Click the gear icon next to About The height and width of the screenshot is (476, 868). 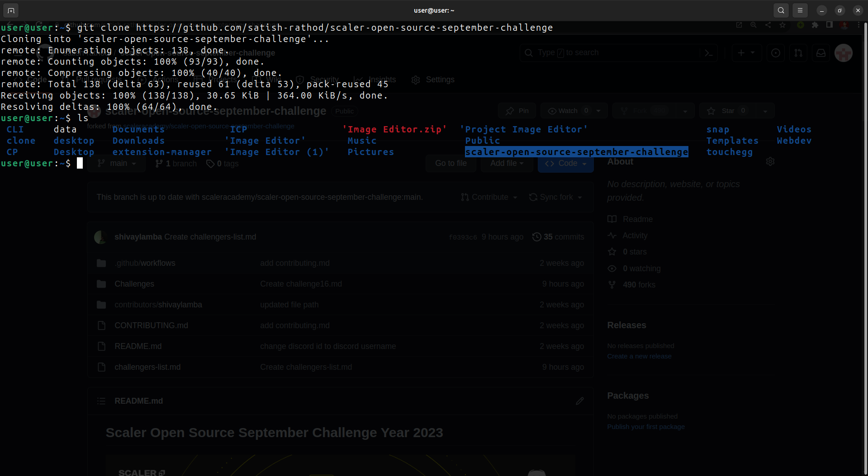(x=771, y=161)
